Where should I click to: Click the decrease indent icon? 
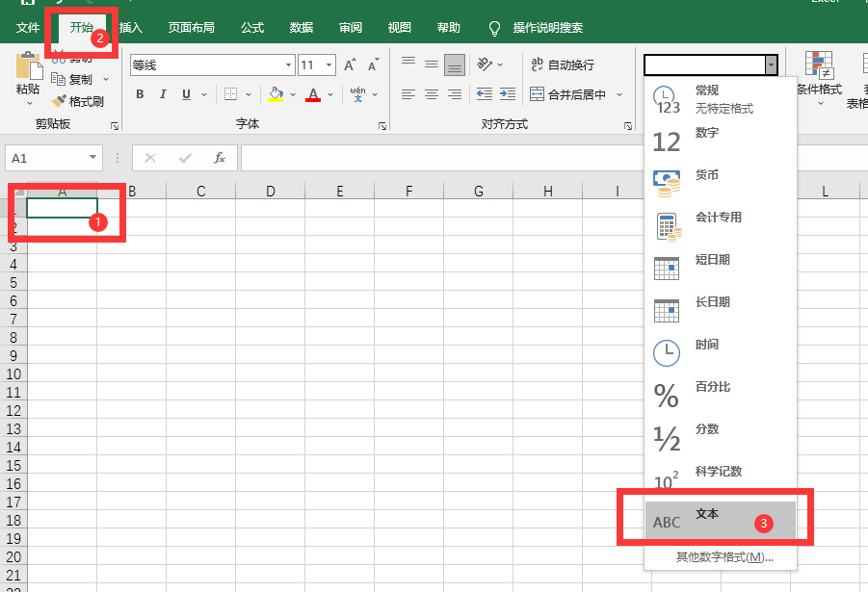click(x=485, y=94)
